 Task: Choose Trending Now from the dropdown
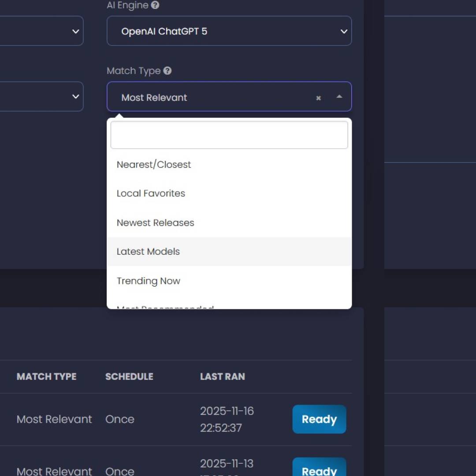[148, 281]
